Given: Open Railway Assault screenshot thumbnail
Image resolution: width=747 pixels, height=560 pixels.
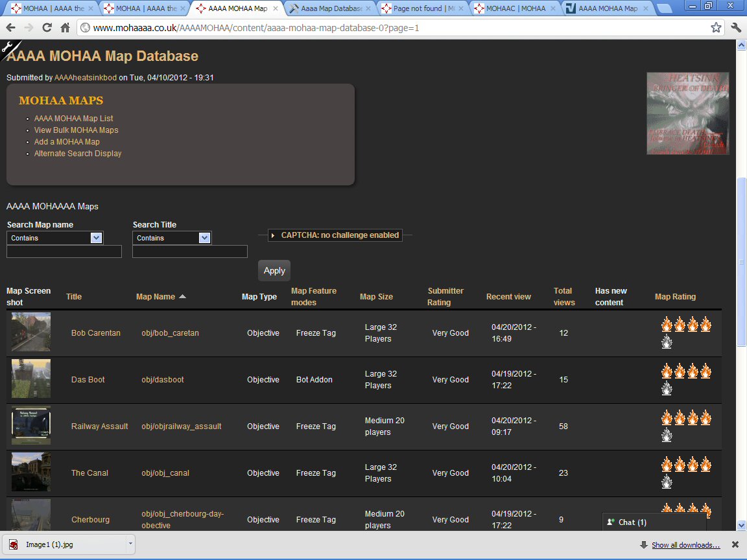Looking at the screenshot, I should [31, 425].
